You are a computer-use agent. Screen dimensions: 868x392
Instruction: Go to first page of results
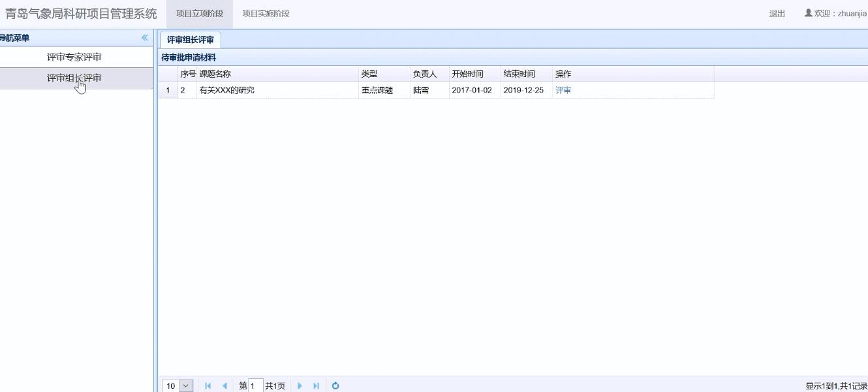pos(208,386)
